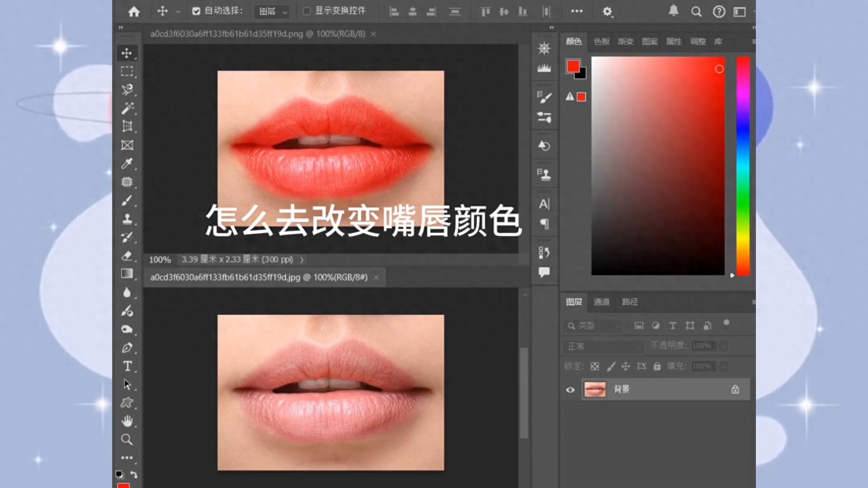
Task: Toggle filter for pixel layers
Action: tap(639, 326)
